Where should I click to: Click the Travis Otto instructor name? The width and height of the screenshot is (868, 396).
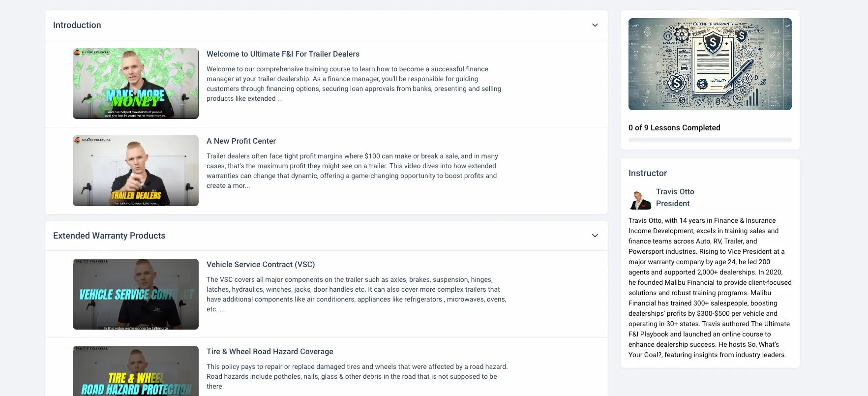[675, 192]
